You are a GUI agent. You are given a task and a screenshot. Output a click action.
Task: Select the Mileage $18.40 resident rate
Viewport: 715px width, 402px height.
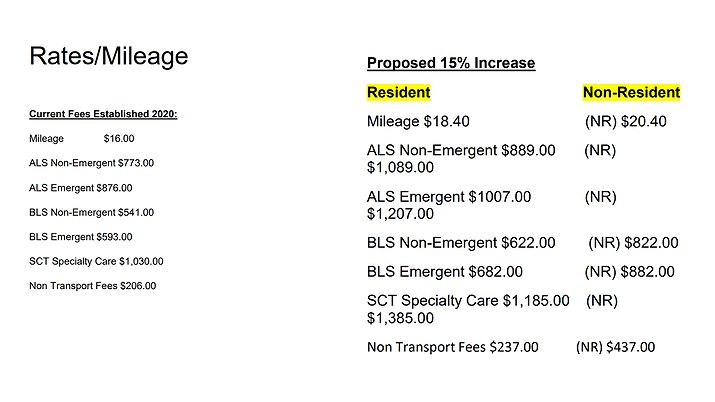[x=418, y=122]
